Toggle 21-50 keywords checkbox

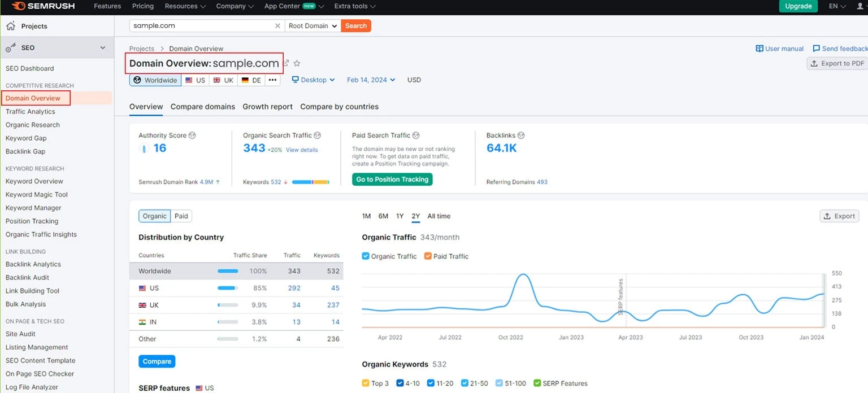465,383
